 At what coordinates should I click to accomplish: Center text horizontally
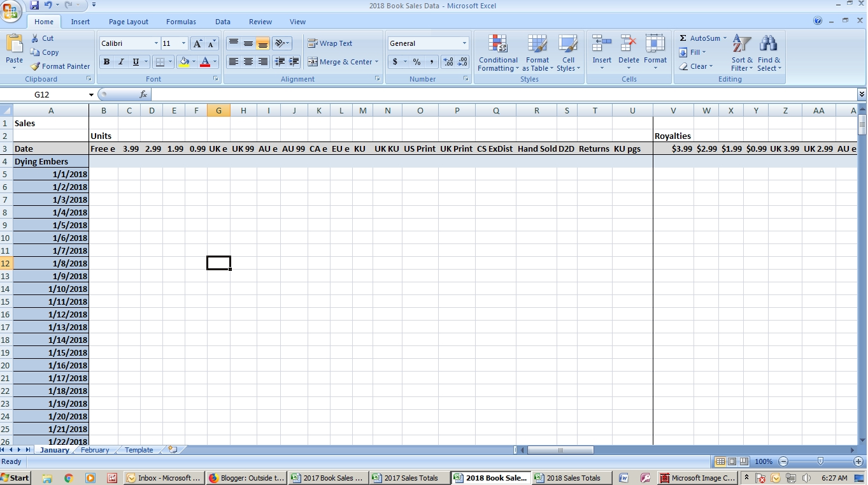click(248, 62)
